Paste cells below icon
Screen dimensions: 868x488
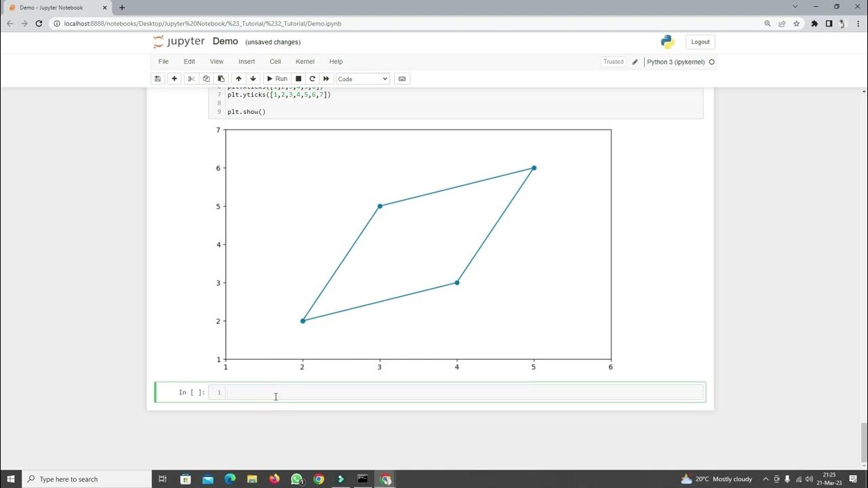point(221,79)
